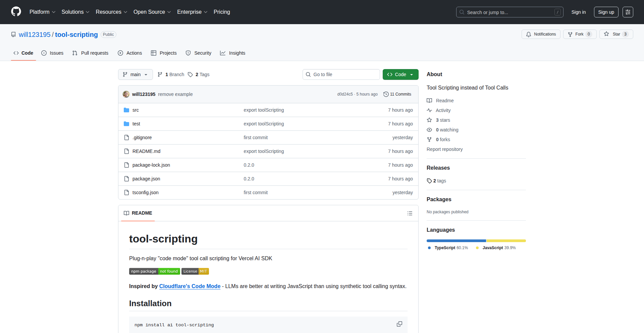Open Cloudflare's Code Mode link
Viewport: 644px width, 333px height.
(190, 286)
